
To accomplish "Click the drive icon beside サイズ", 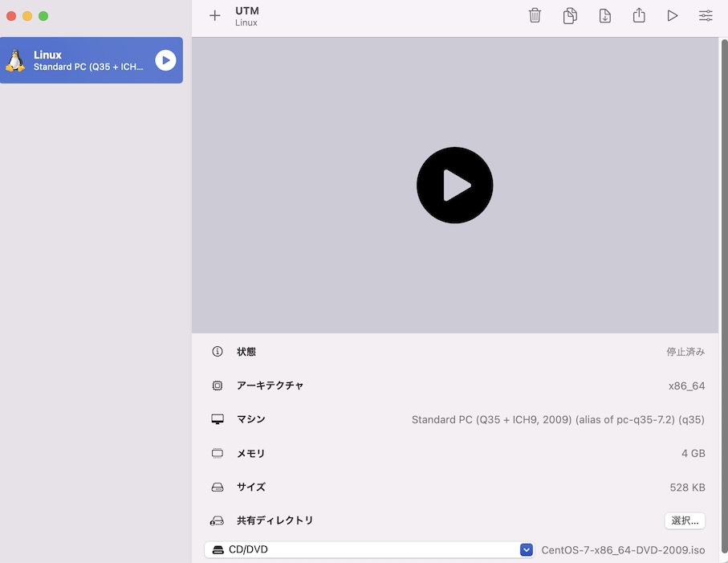I will point(218,488).
